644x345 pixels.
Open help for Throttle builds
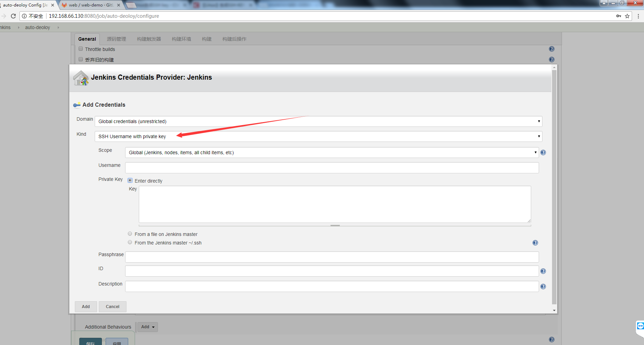coord(552,49)
